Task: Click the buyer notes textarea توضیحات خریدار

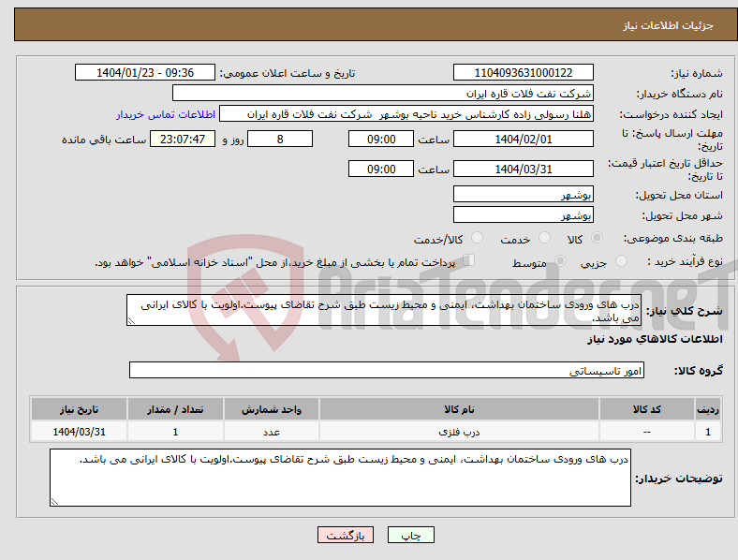Action: (340, 478)
